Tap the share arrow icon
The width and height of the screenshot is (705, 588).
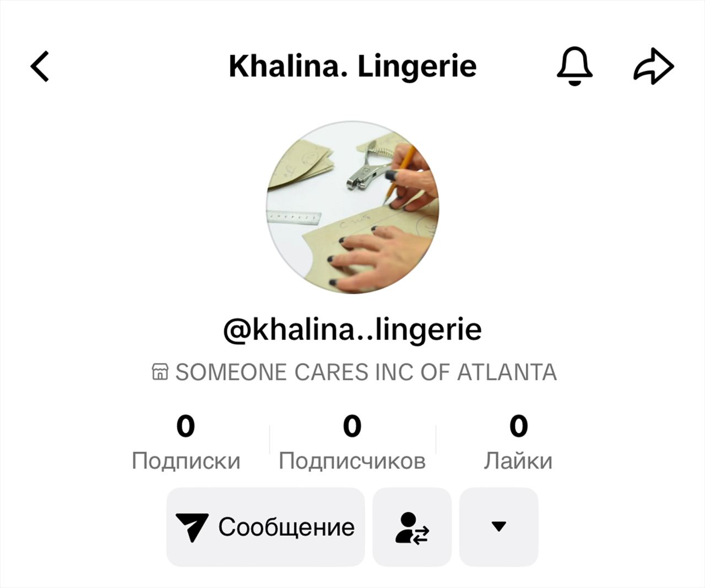[x=653, y=66]
